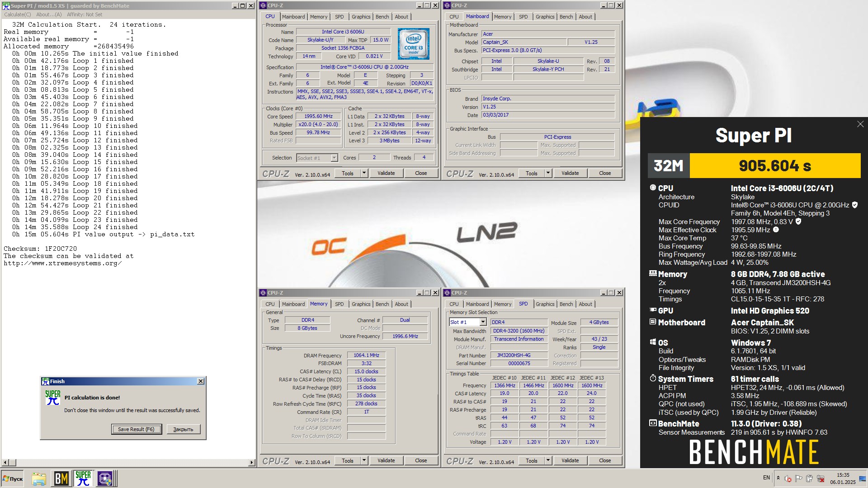The height and width of the screenshot is (488, 868).
Task: Close the BenchMate Super PI result panel
Action: [x=860, y=124]
